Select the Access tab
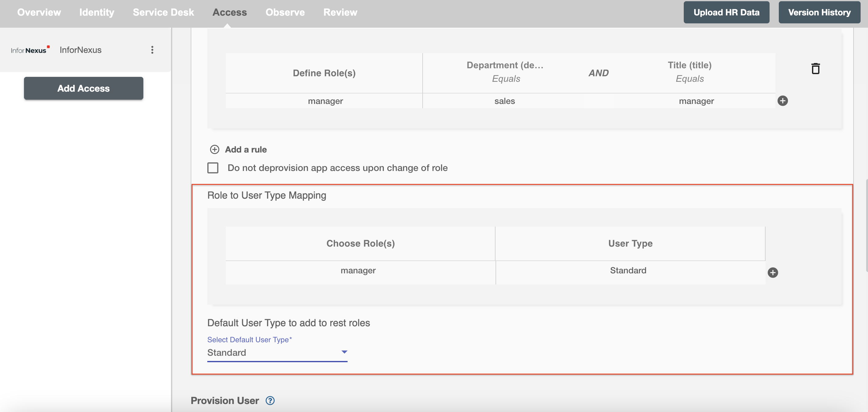The width and height of the screenshot is (868, 412). point(229,12)
